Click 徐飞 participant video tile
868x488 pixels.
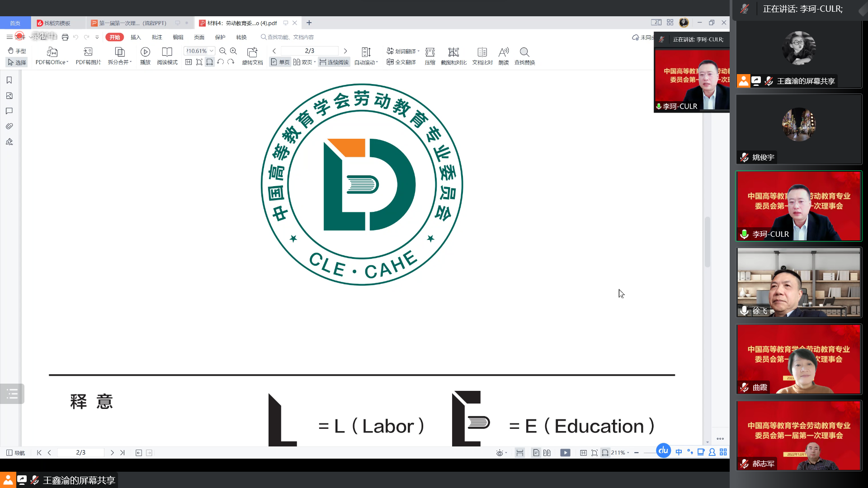799,282
